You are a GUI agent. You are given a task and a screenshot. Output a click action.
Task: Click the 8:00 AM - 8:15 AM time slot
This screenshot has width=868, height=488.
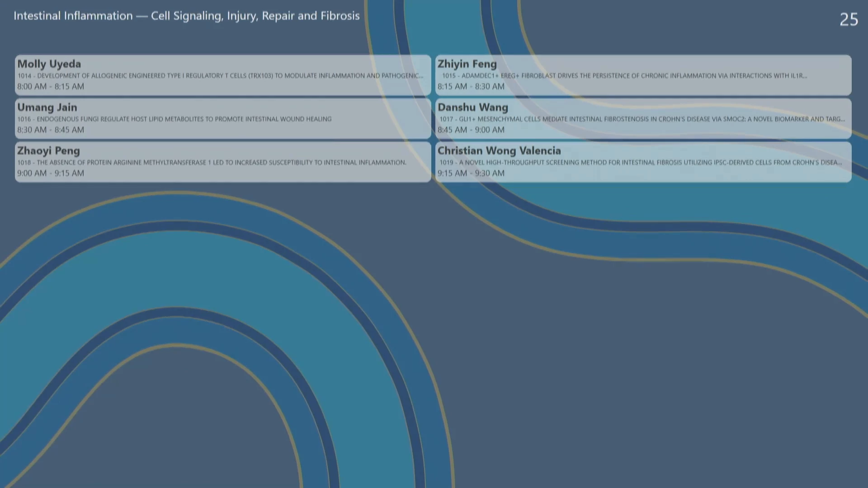point(51,87)
